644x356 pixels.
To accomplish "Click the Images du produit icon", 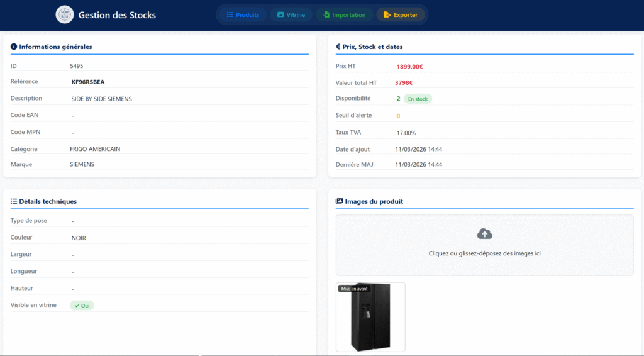I will coord(340,201).
